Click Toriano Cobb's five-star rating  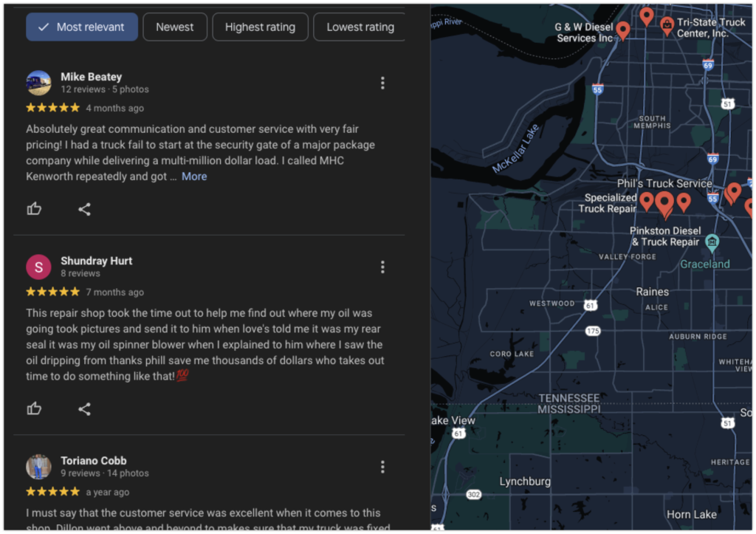[52, 492]
